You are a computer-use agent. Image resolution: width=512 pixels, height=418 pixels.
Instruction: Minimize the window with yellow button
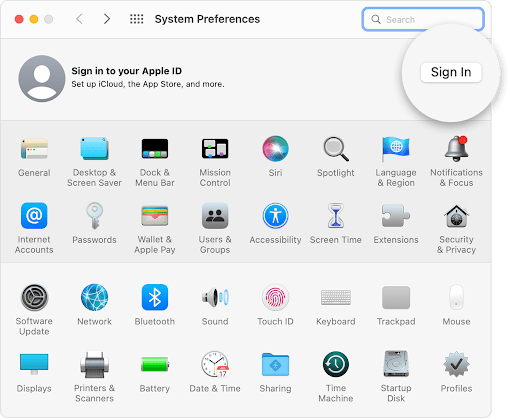pyautogui.click(x=34, y=19)
